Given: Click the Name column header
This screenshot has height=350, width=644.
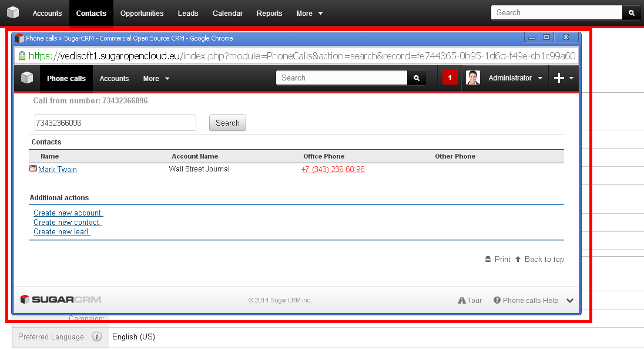Looking at the screenshot, I should click(50, 156).
